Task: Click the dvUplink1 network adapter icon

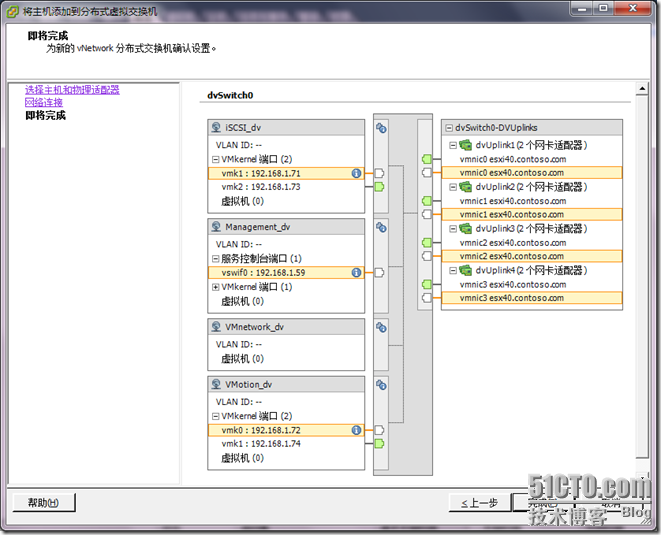Action: click(x=466, y=145)
